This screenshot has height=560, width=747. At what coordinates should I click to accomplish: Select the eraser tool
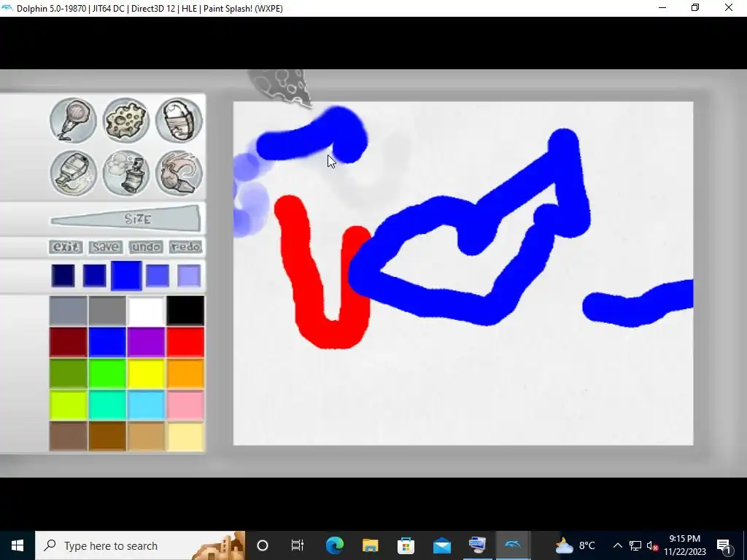pos(179,120)
